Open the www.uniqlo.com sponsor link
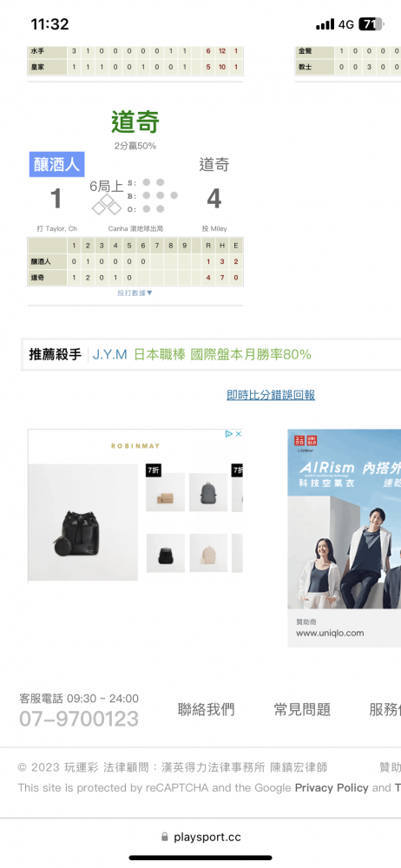 (x=330, y=633)
